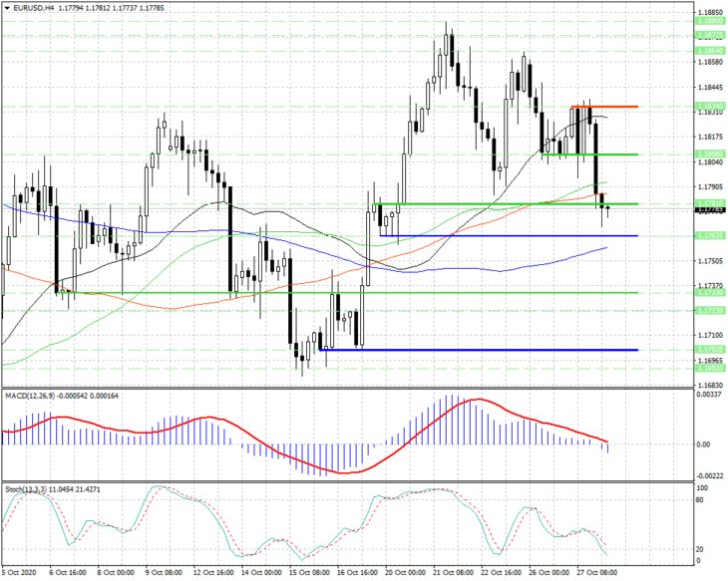
Task: Click the 1.17810 highlighted price label
Action: [711, 203]
